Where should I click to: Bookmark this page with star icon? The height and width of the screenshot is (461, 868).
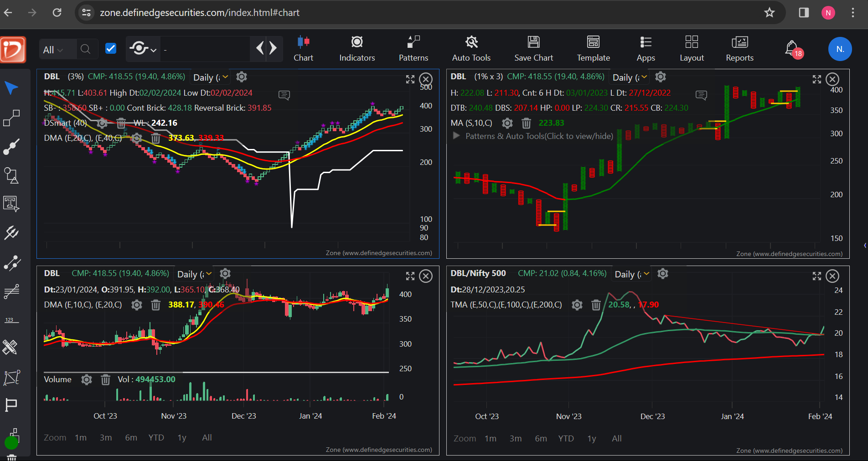769,12
